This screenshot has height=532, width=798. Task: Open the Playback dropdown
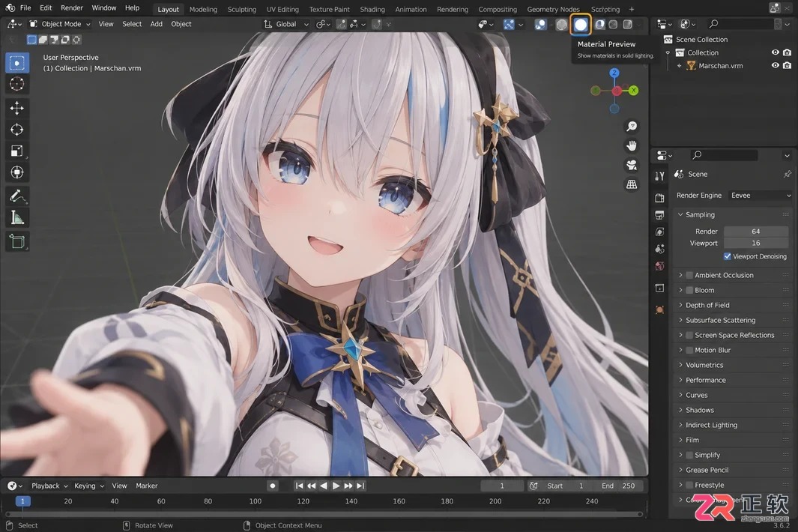pos(49,486)
